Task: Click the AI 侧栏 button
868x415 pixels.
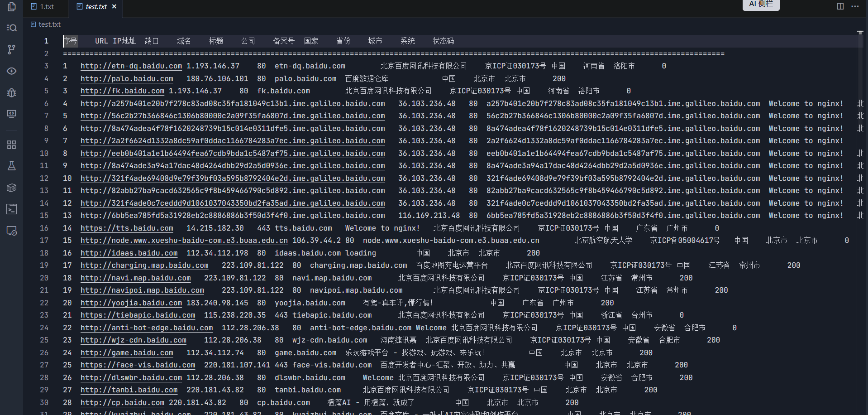Action: point(761,4)
